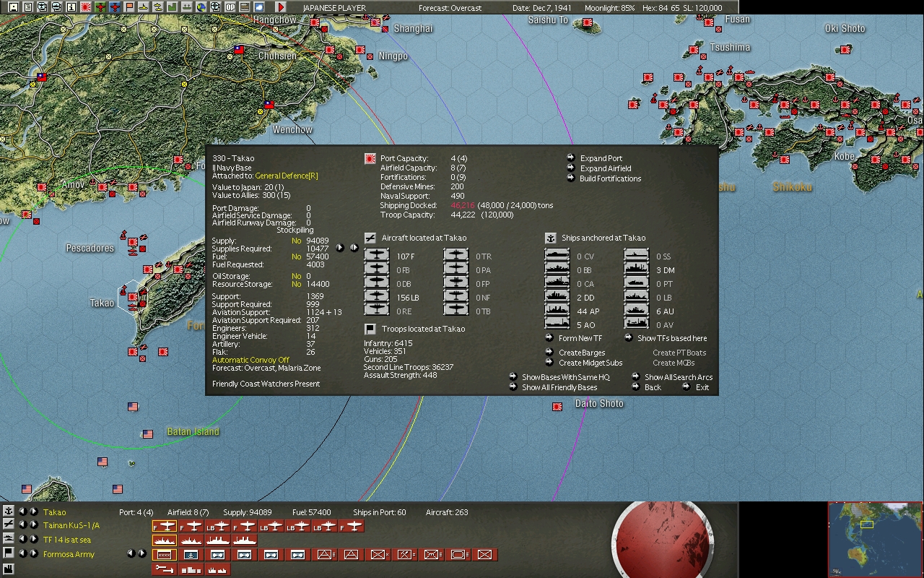
Task: Toggle Resource Storage stockpiling 'No' setting
Action: 297,284
